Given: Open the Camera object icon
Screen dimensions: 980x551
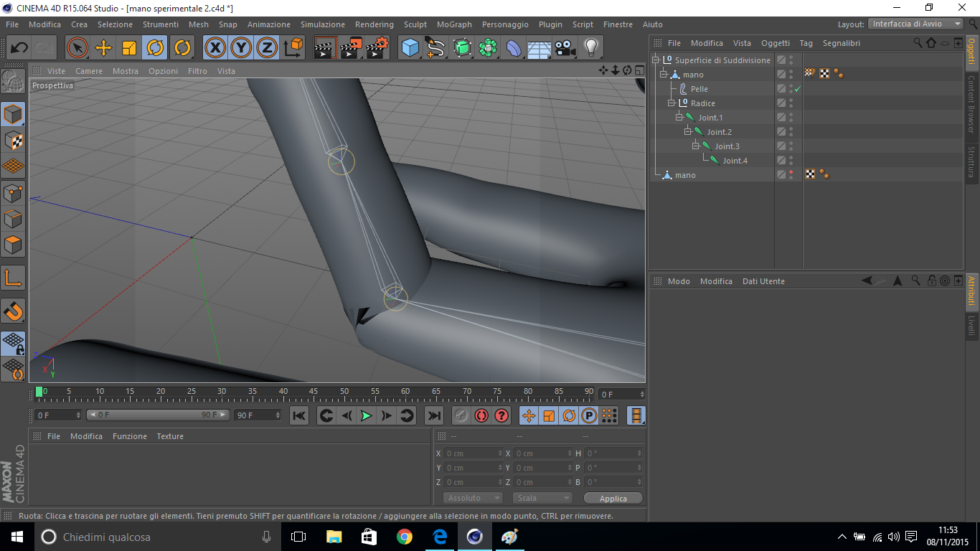Looking at the screenshot, I should 565,48.
